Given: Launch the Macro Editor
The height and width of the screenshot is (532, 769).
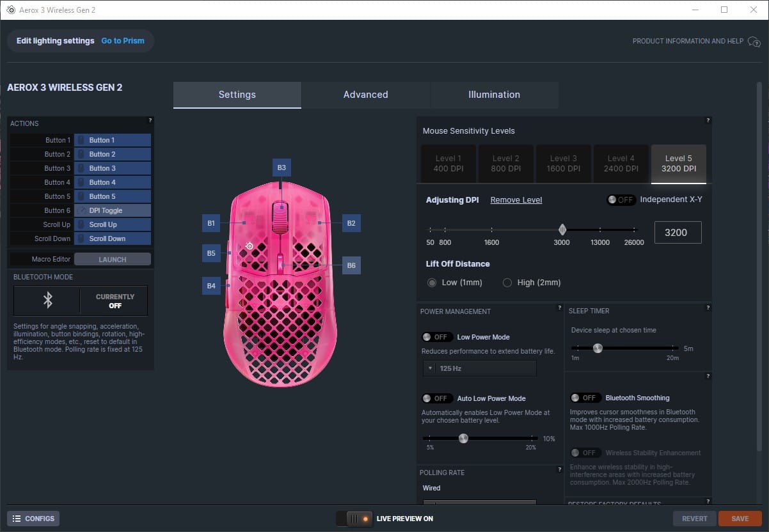Looking at the screenshot, I should pos(113,260).
